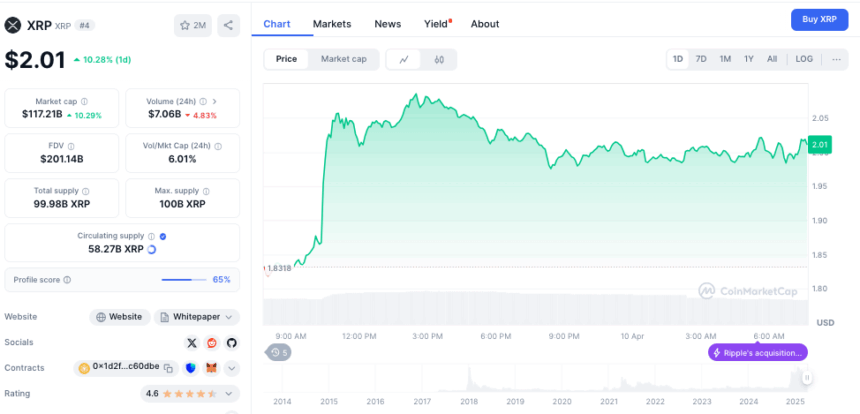Click the Profile score progress bar
Viewport: 860px width, 414px height.
coord(184,280)
